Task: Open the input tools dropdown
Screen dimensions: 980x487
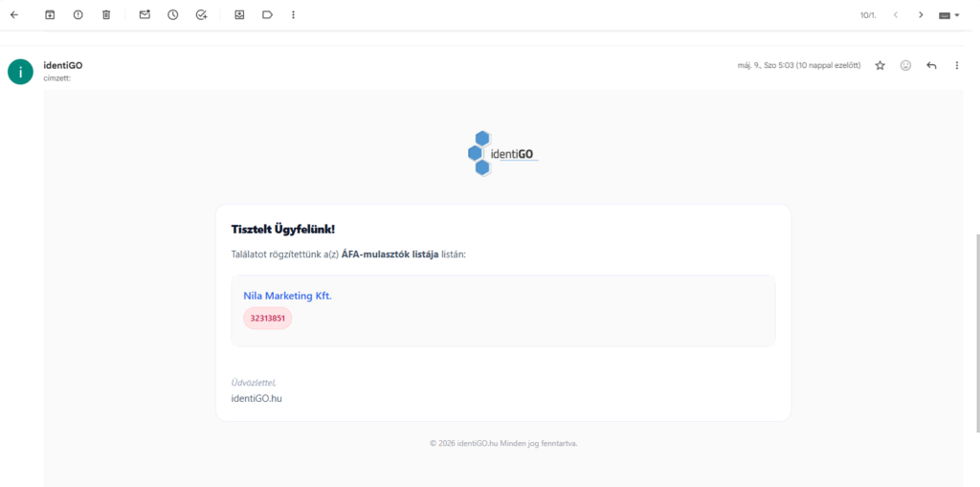Action: tap(949, 15)
